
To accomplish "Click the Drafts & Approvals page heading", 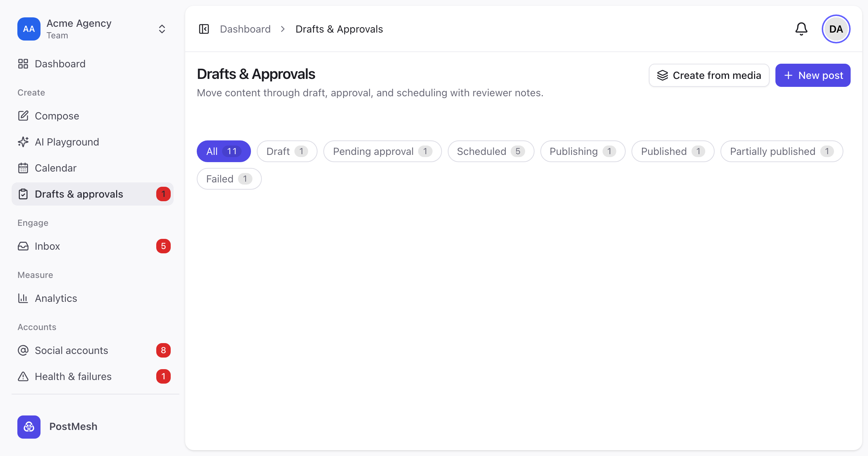I will pyautogui.click(x=256, y=74).
